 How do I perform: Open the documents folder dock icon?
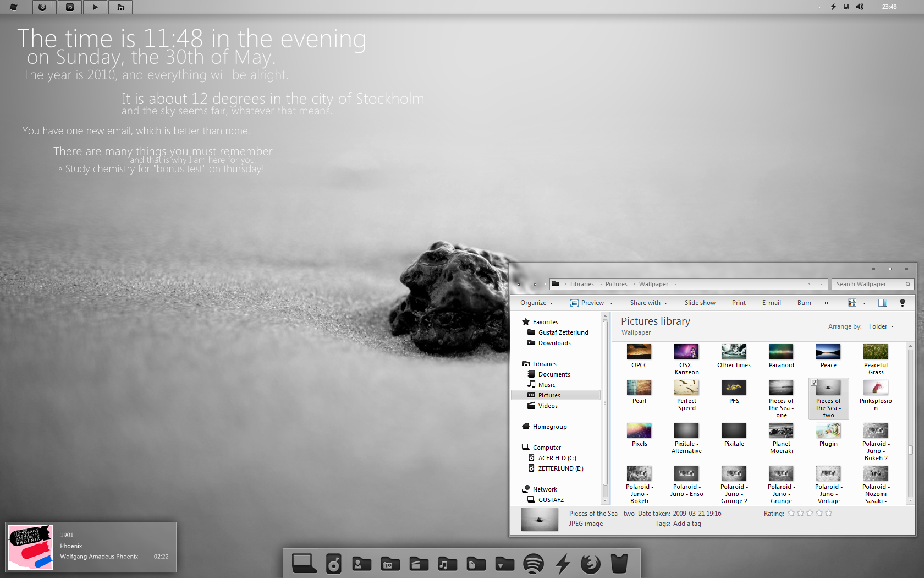tap(476, 564)
